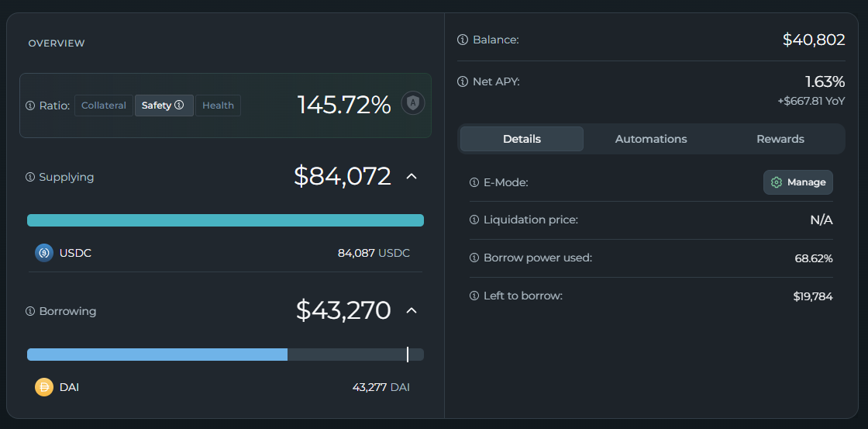Collapse the Supplying section chevron

[x=412, y=177]
